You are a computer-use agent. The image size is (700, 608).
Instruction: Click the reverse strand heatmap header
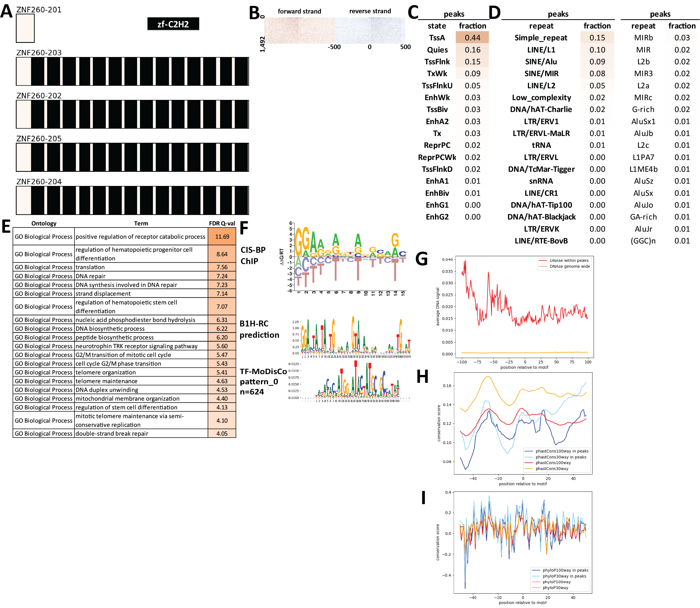[x=370, y=11]
